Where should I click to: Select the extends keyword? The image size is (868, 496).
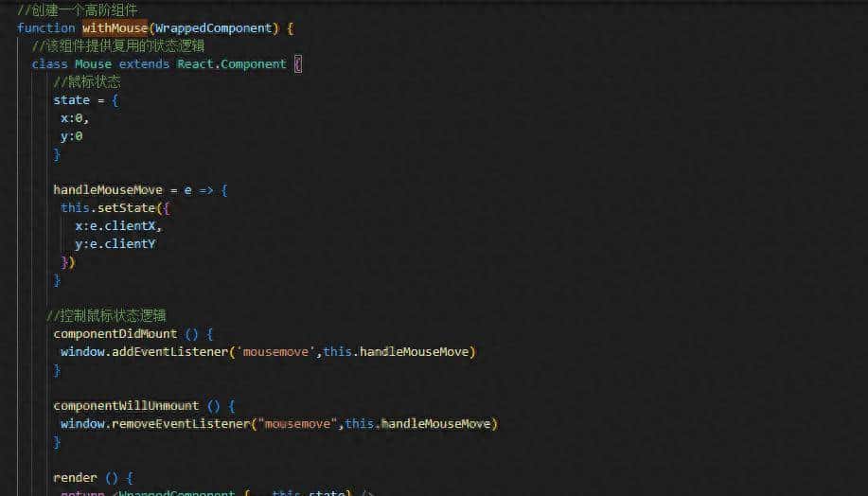[x=144, y=64]
